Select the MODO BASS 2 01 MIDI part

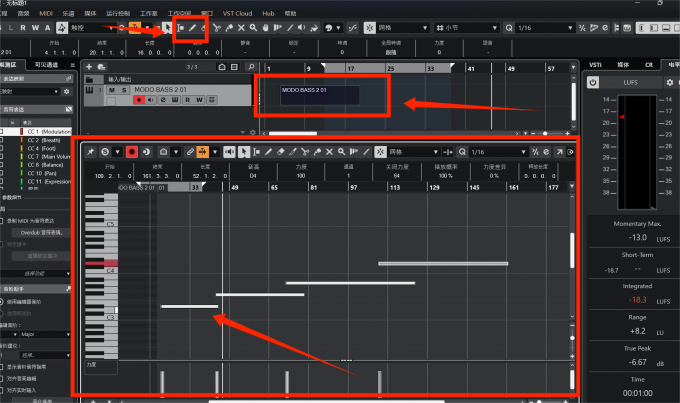pyautogui.click(x=320, y=95)
